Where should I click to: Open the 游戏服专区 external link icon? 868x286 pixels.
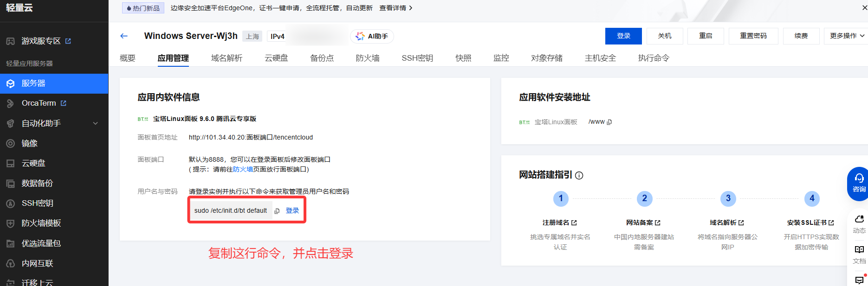(x=68, y=41)
